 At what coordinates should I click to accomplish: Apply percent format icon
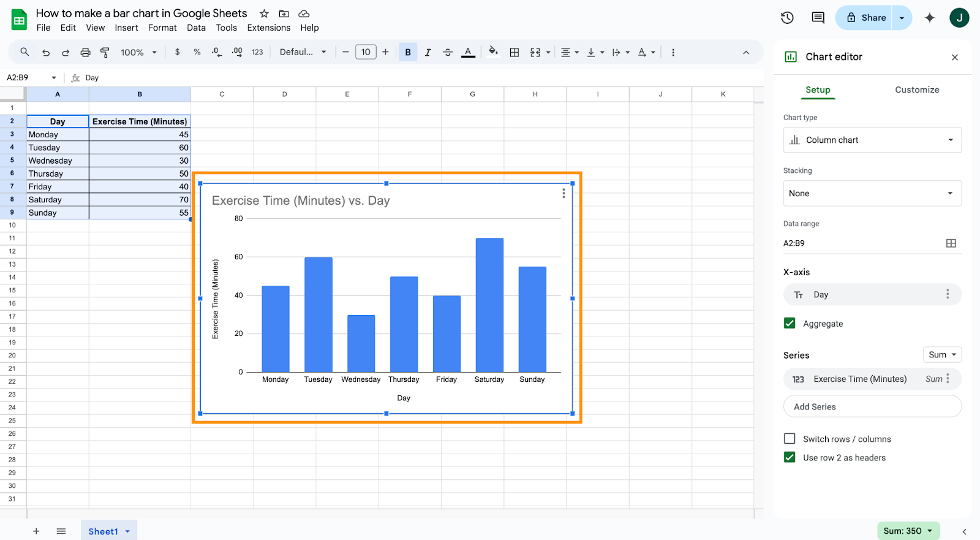pos(197,52)
